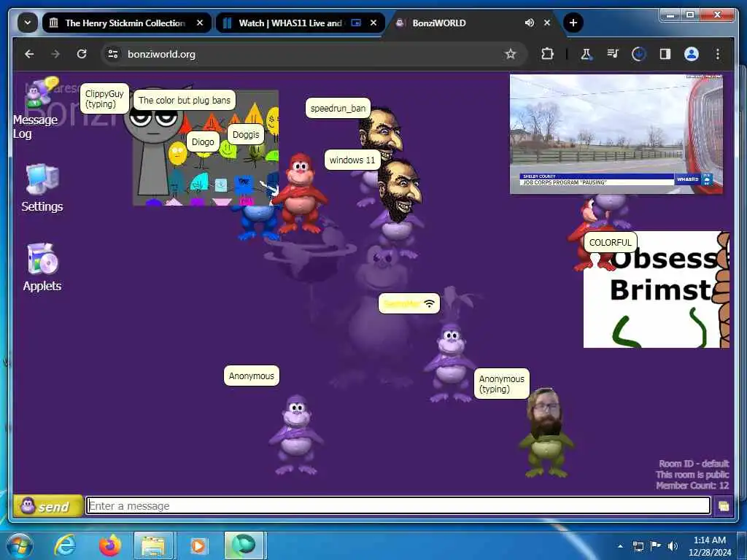Screen dimensions: 747x560
Task: Open the volume tray icon
Action: (x=673, y=546)
